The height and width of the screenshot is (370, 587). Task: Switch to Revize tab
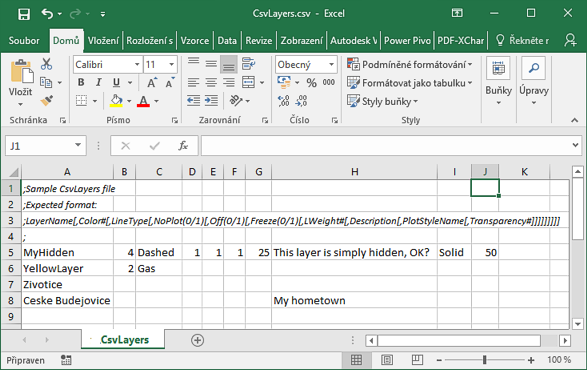[259, 40]
